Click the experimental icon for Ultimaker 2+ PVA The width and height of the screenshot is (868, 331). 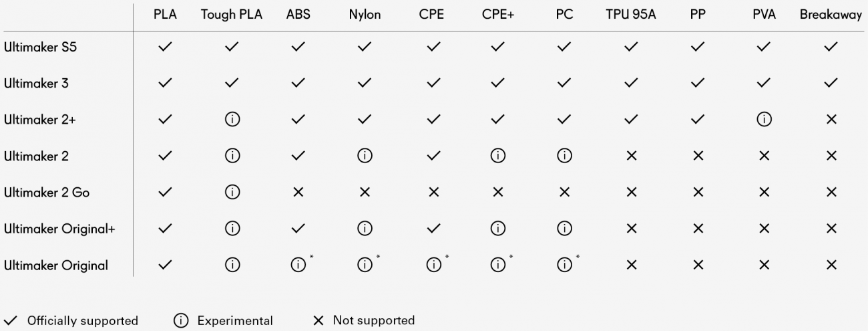coord(765,120)
